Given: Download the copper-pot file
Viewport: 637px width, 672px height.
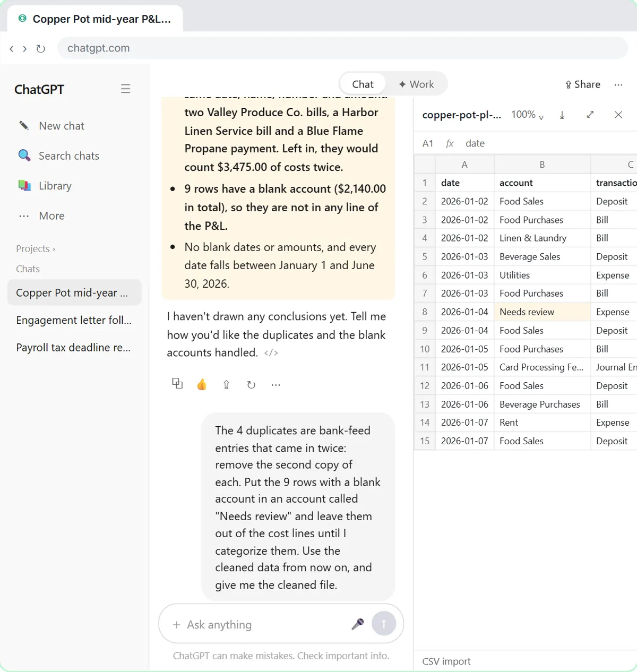Looking at the screenshot, I should coord(562,115).
